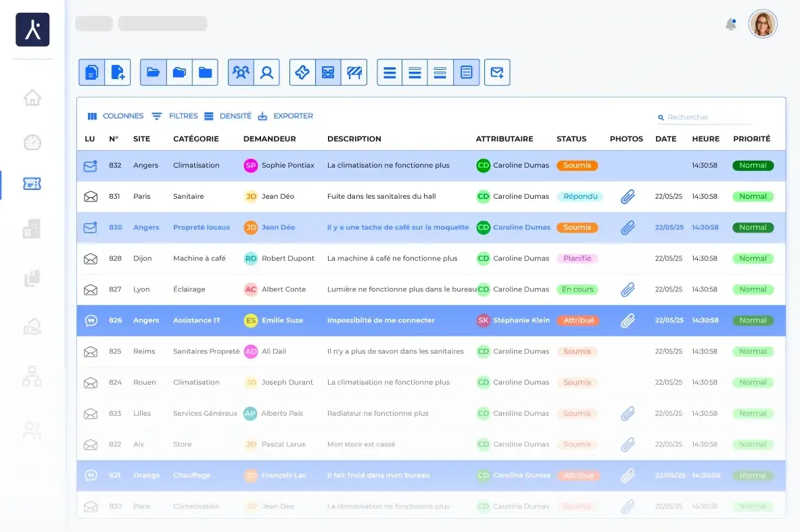Click the striped barrier toolbar icon
This screenshot has width=800, height=532.
[354, 72]
